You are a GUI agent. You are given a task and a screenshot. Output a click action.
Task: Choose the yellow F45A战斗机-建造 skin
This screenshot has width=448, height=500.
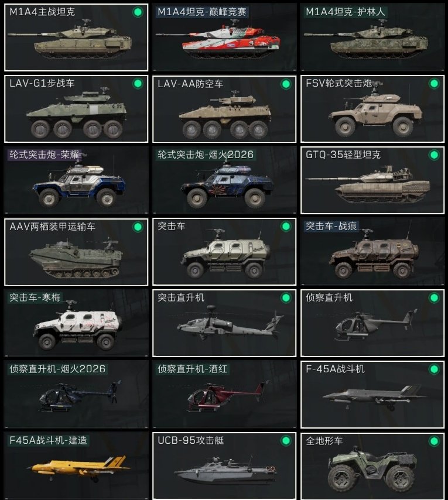pos(76,466)
